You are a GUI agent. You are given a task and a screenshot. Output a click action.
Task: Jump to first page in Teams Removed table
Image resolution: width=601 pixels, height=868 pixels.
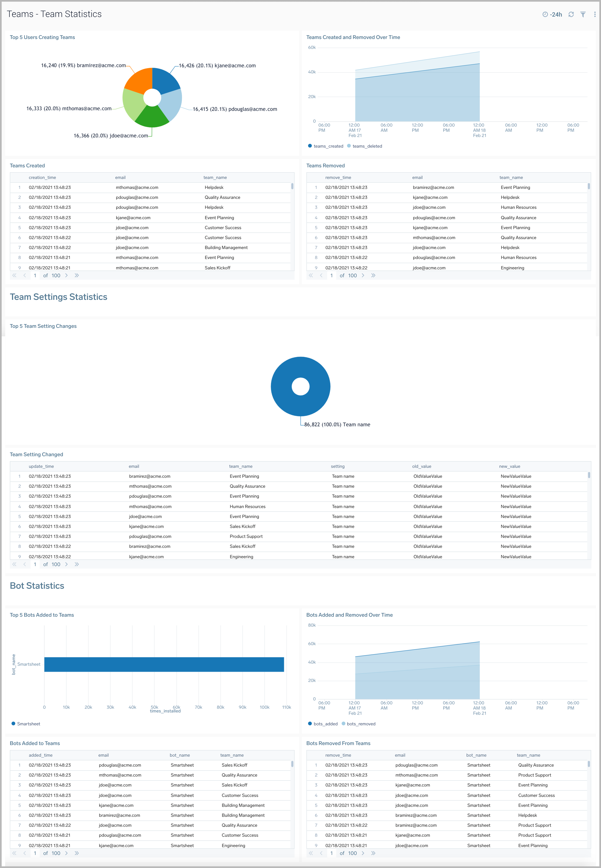click(x=311, y=275)
